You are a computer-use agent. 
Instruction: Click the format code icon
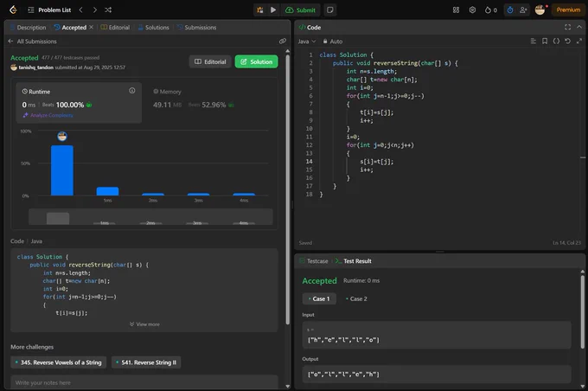[x=534, y=42]
